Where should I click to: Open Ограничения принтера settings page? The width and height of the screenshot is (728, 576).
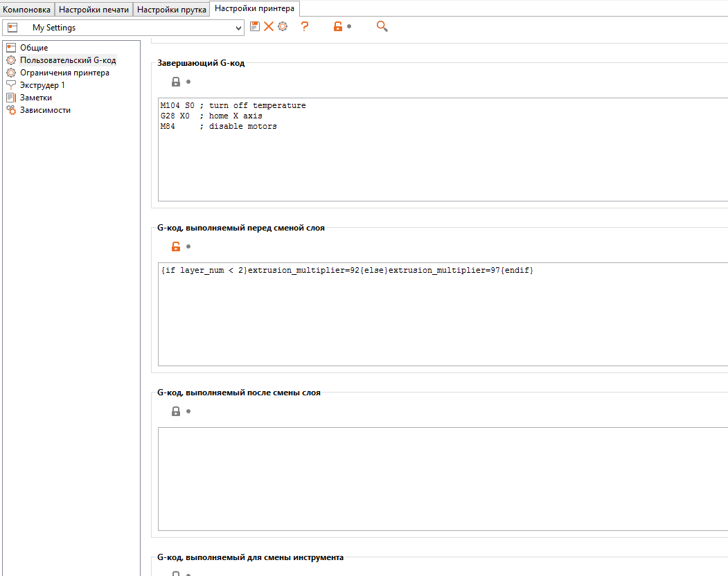pos(64,73)
